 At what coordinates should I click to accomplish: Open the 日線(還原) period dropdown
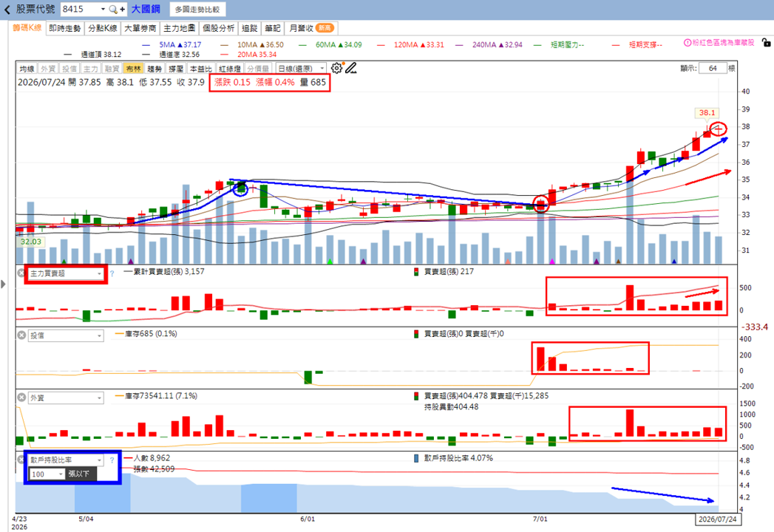click(x=301, y=69)
